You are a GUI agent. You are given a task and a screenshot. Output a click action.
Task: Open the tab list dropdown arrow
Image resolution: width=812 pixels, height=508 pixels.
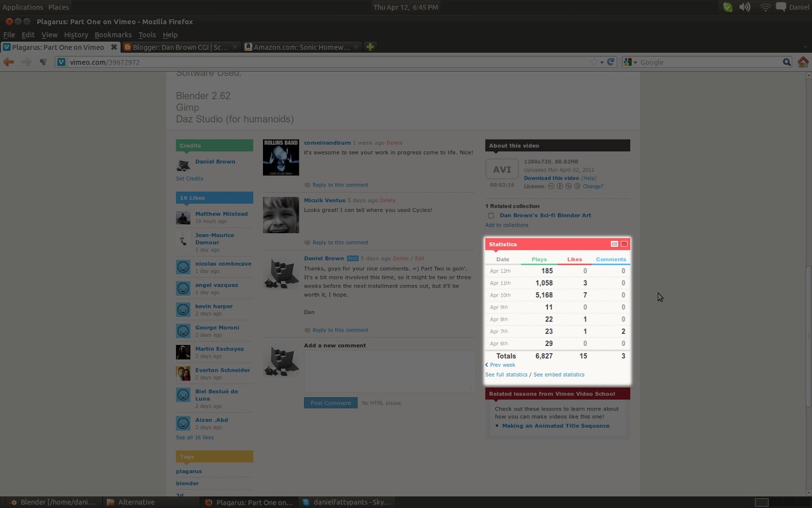click(805, 47)
